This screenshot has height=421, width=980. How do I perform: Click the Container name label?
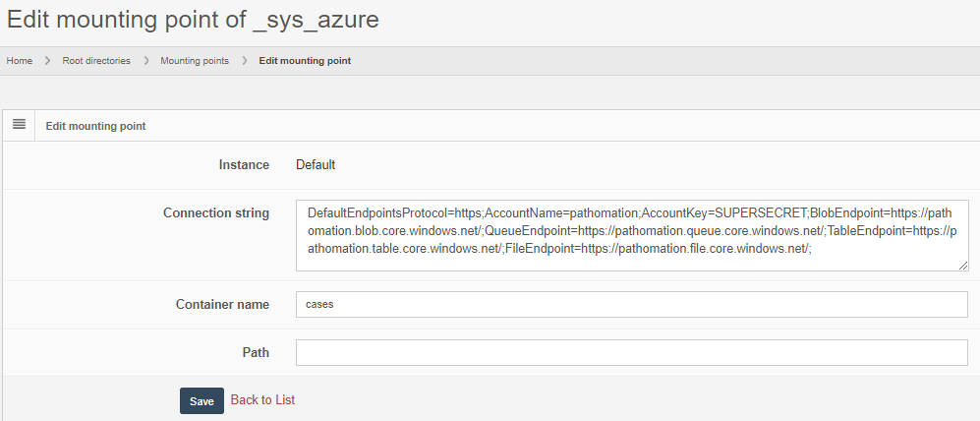222,305
